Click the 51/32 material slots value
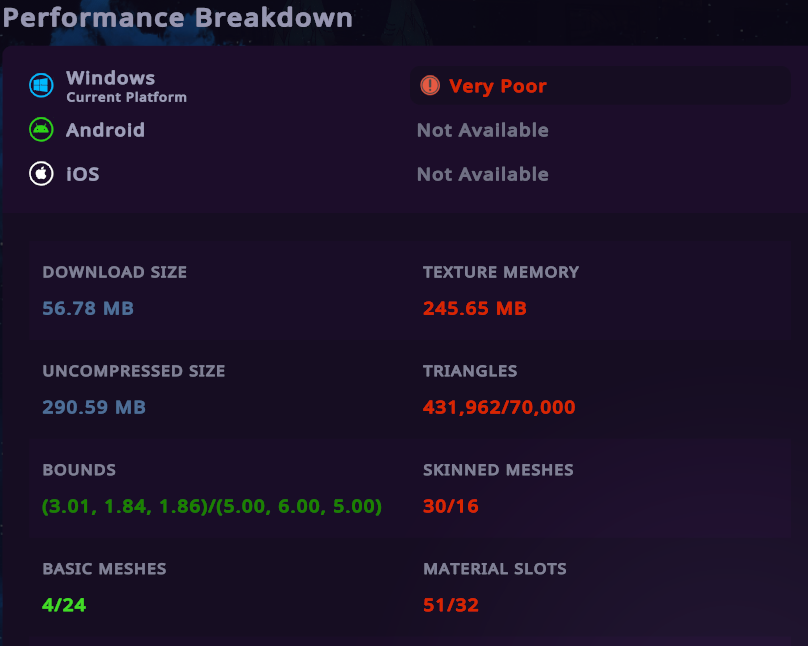 point(450,605)
